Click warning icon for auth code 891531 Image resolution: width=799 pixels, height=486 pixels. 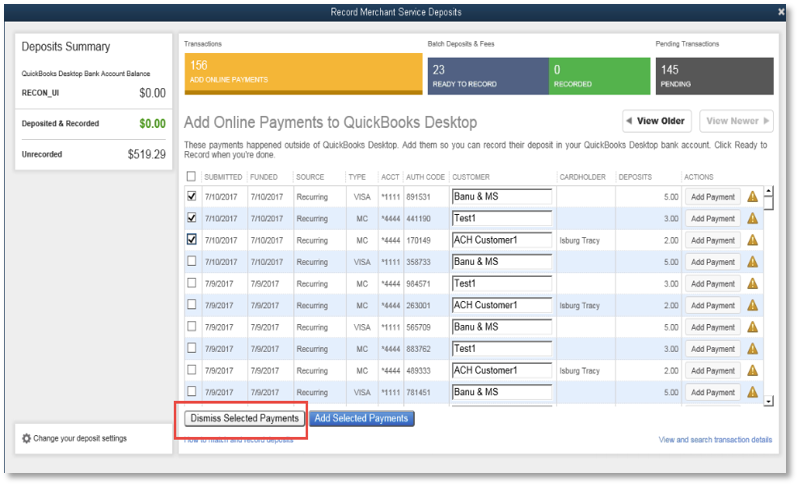pyautogui.click(x=752, y=197)
